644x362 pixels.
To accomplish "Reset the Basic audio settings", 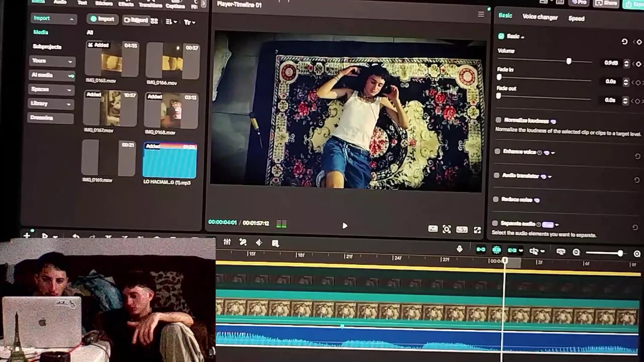I will [624, 42].
